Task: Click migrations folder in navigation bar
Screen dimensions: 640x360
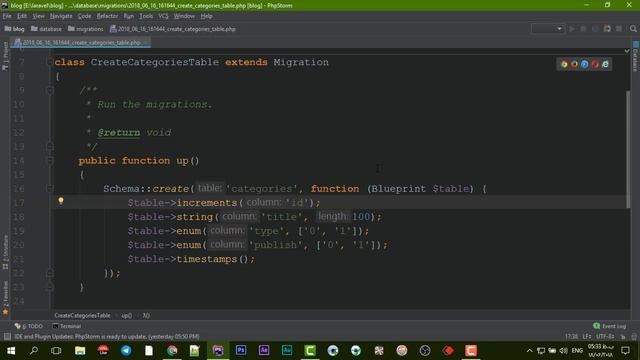Action: pyautogui.click(x=85, y=29)
